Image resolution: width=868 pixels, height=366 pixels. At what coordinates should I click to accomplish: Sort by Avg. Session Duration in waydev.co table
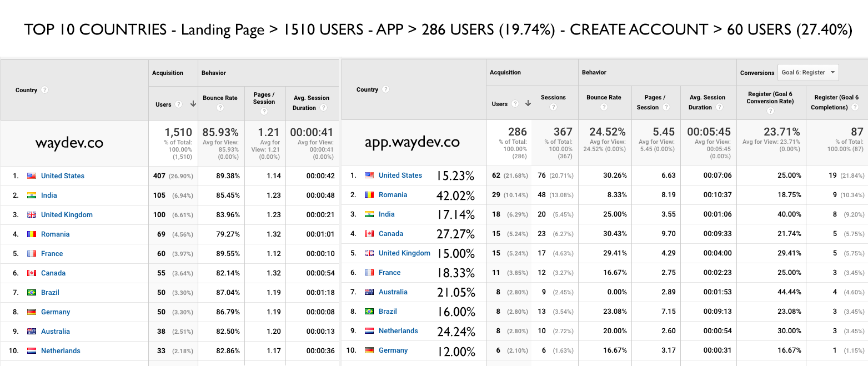pos(312,103)
